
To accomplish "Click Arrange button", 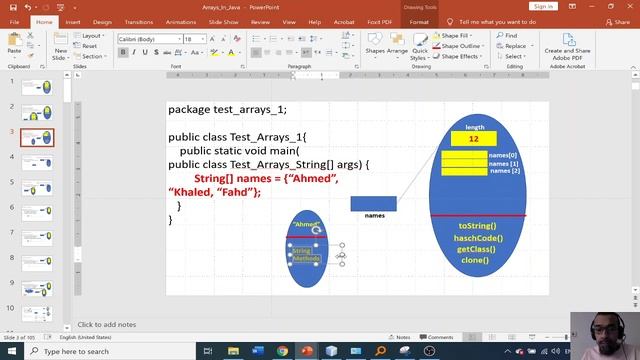I will tap(397, 46).
